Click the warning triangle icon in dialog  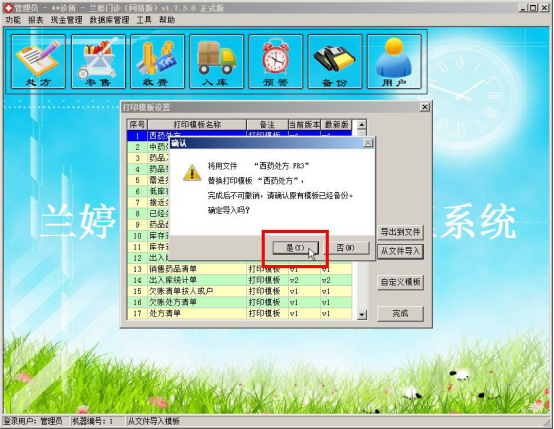[192, 173]
